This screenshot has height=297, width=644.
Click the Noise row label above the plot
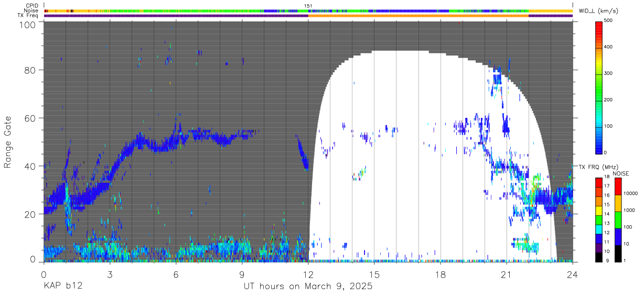[31, 10]
